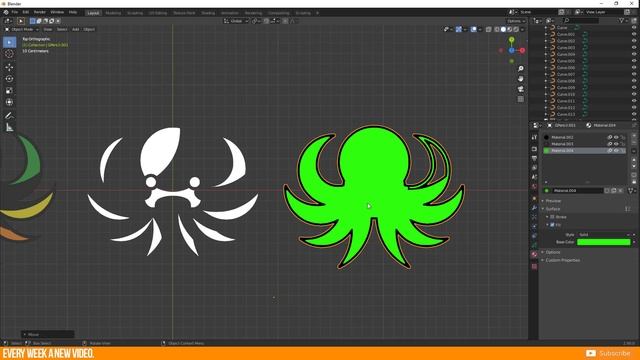Open the viewport Object menu button
Screen dimensions: 640x360
[89, 29]
